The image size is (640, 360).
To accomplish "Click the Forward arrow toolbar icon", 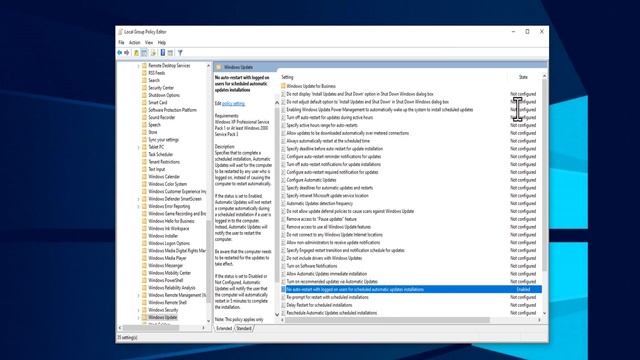I will [127, 53].
